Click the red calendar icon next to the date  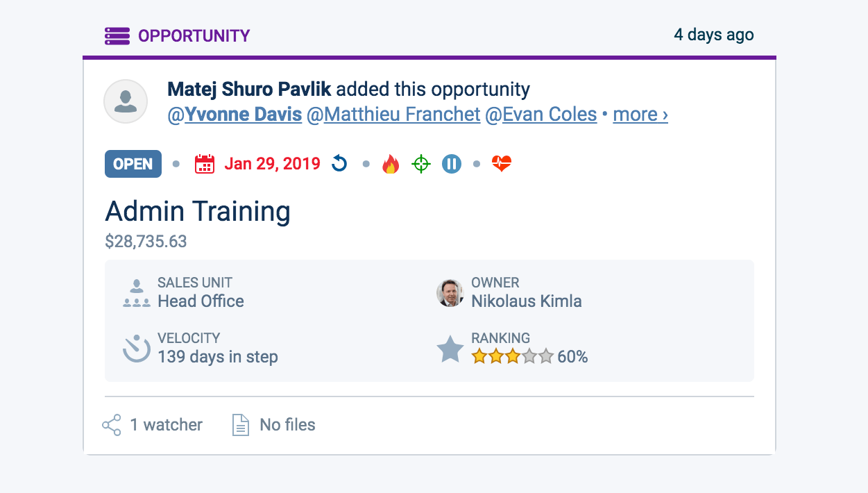point(205,164)
